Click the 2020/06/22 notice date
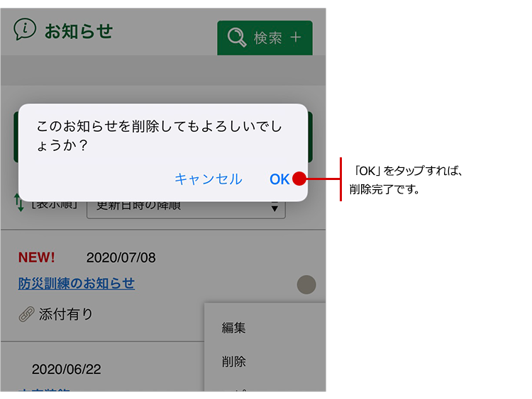Image resolution: width=532 pixels, height=399 pixels. click(66, 369)
